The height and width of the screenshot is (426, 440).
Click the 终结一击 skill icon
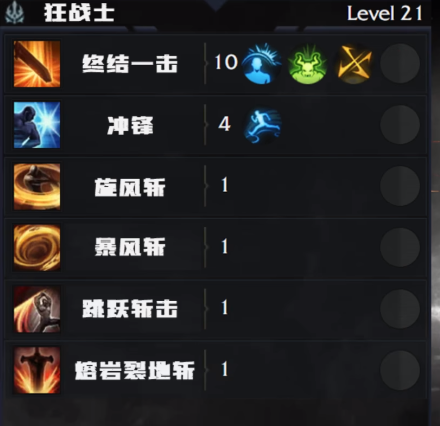click(x=37, y=64)
